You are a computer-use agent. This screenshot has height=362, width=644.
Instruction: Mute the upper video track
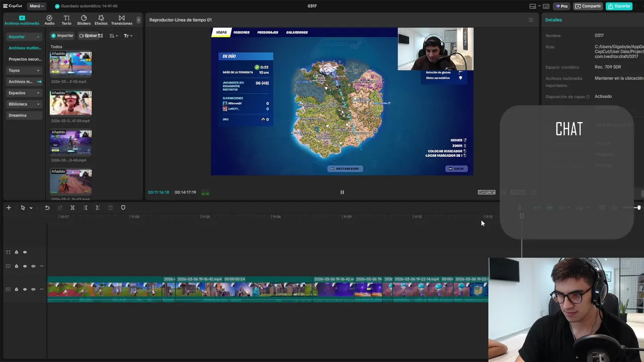coord(33,266)
